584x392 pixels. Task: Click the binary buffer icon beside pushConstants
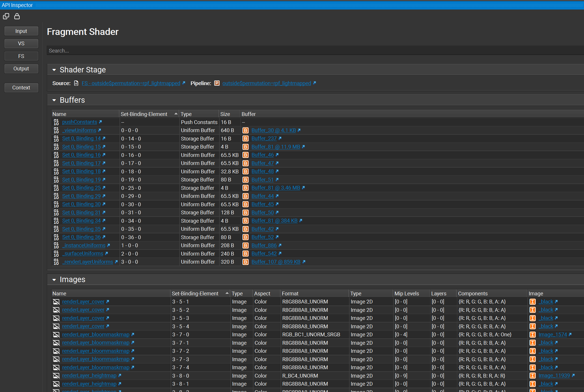56,122
